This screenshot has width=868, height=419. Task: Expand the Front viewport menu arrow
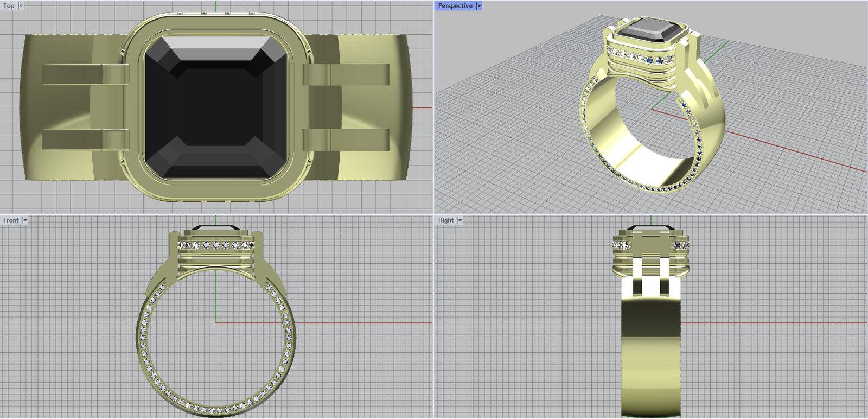coord(25,220)
